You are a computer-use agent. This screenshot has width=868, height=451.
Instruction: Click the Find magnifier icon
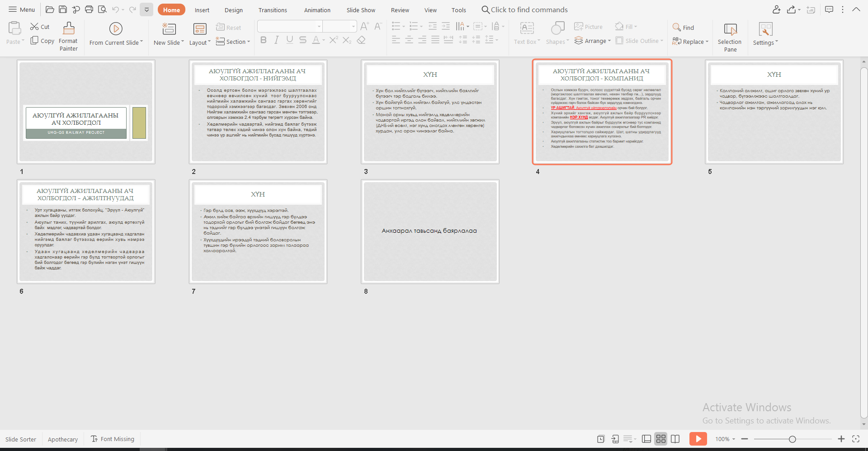pos(676,27)
